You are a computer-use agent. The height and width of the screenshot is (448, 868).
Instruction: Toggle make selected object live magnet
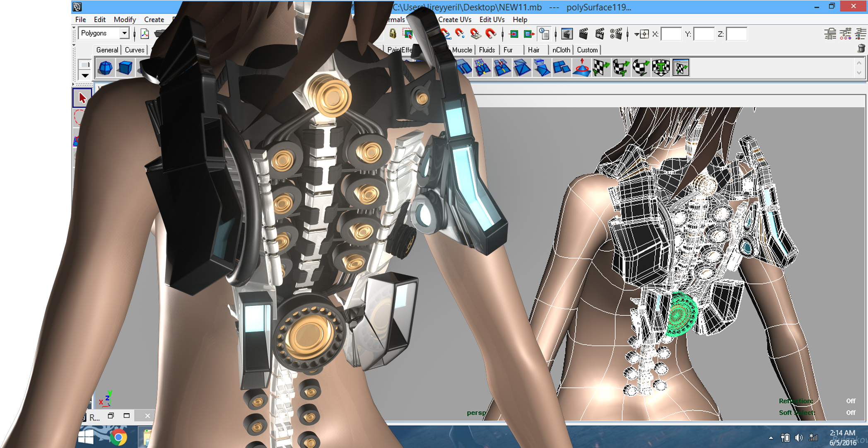tap(491, 34)
